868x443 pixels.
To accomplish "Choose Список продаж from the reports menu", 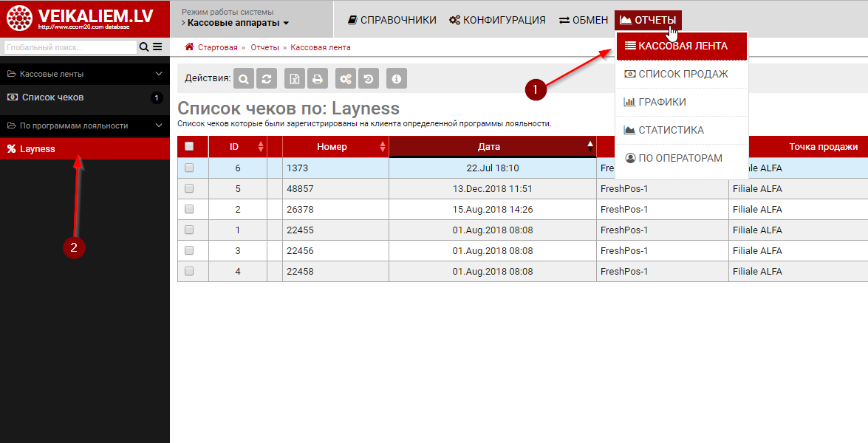I will pyautogui.click(x=683, y=74).
